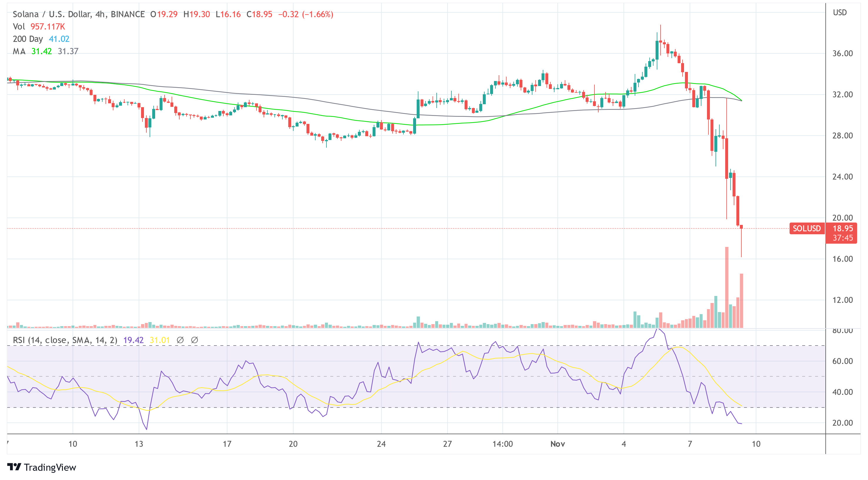Click the red SOLUSD price tag
868x480 pixels.
coord(806,229)
